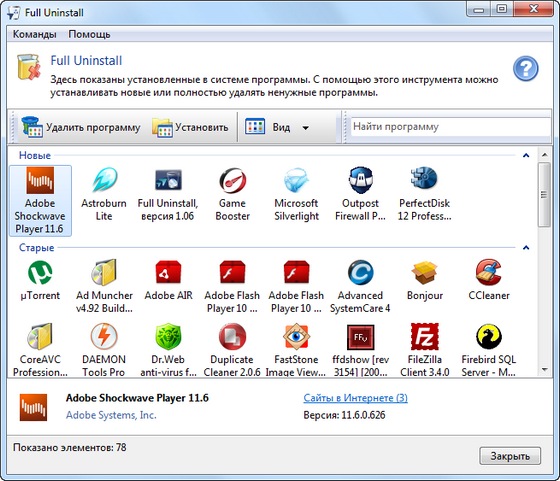Select Astroburn Lite program icon

click(104, 180)
